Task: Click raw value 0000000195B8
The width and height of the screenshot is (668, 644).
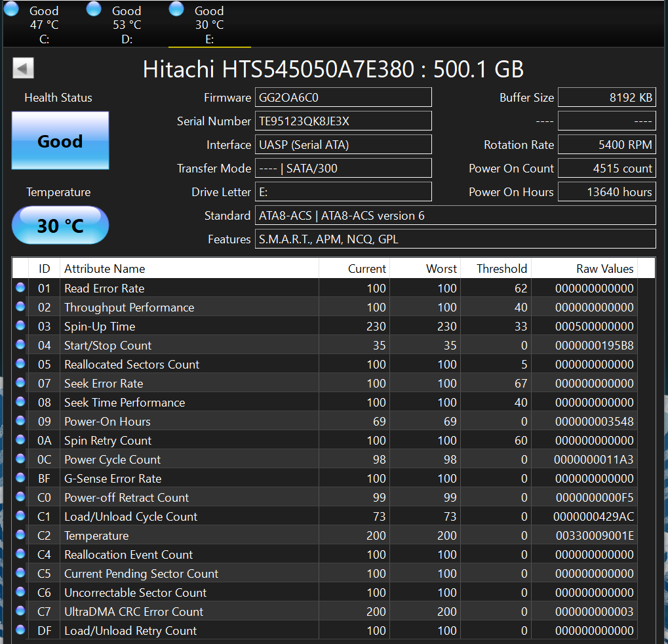Action: point(595,346)
